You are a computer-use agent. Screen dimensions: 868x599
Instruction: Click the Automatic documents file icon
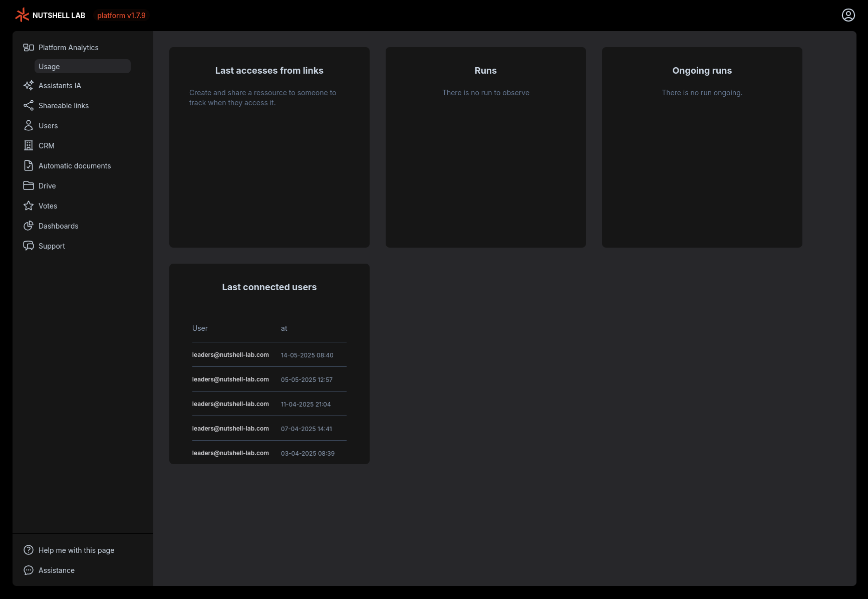(29, 166)
